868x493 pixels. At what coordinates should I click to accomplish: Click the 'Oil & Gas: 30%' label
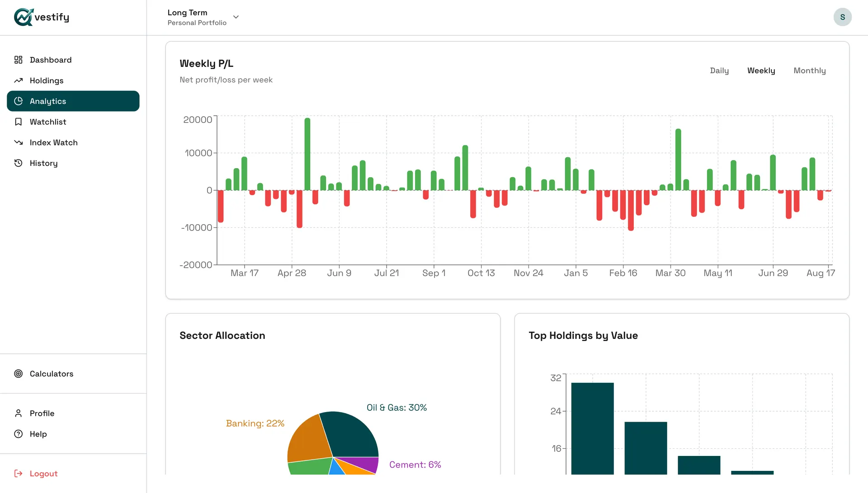(x=396, y=408)
